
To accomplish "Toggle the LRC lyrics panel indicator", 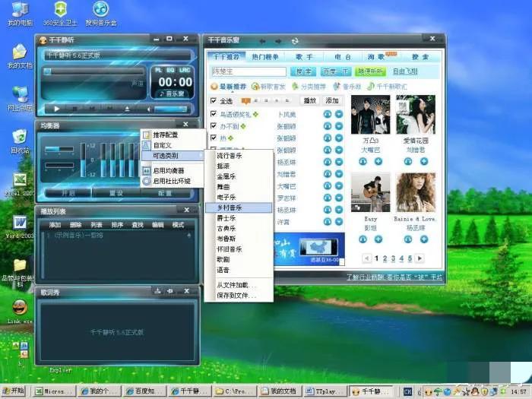I will (x=185, y=70).
